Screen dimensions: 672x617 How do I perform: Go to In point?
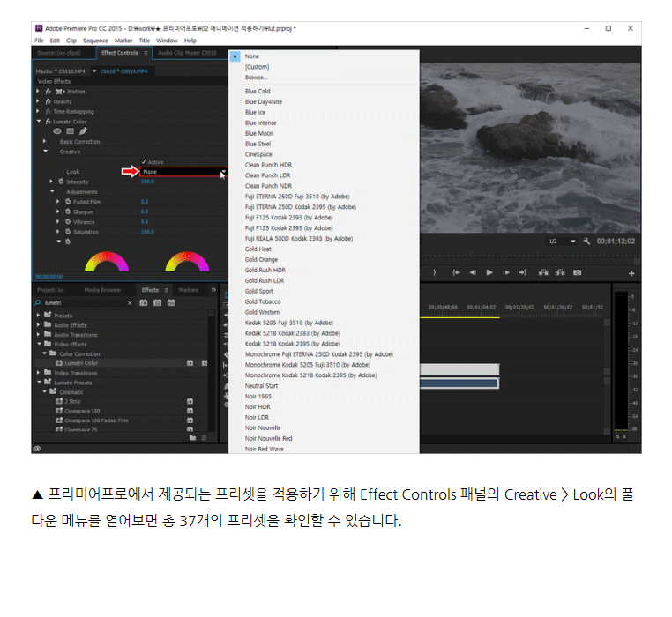pos(457,272)
